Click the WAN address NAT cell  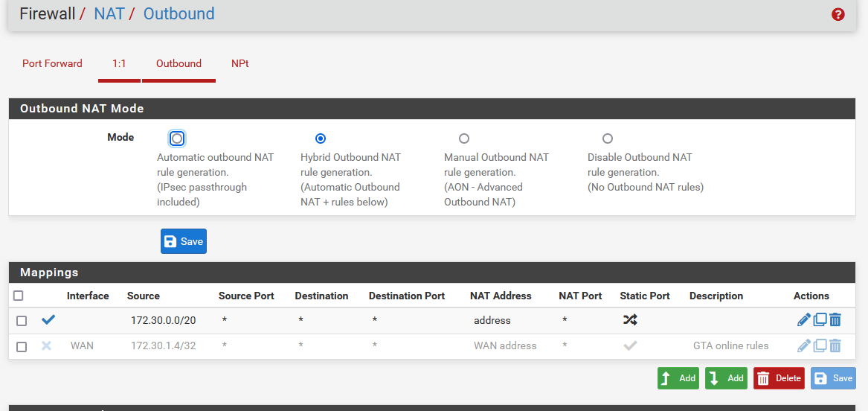click(x=505, y=345)
